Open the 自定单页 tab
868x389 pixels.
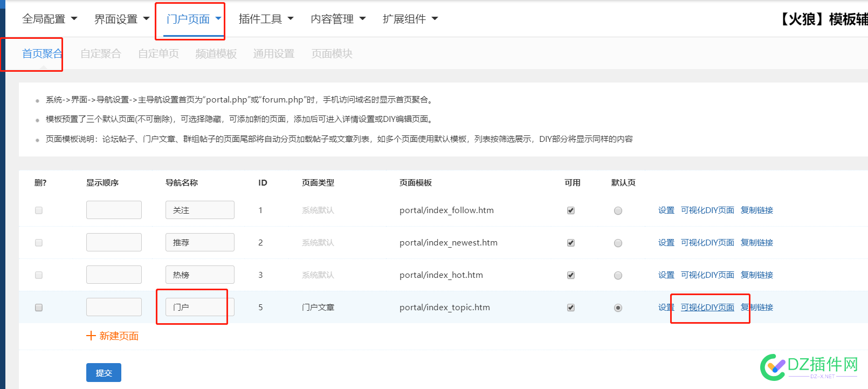tap(159, 53)
